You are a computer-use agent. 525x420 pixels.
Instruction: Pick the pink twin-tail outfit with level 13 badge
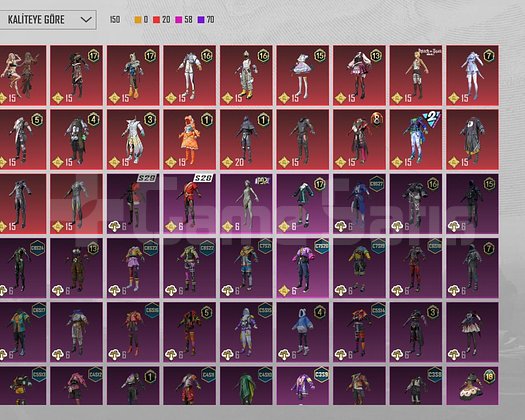[x=359, y=75]
